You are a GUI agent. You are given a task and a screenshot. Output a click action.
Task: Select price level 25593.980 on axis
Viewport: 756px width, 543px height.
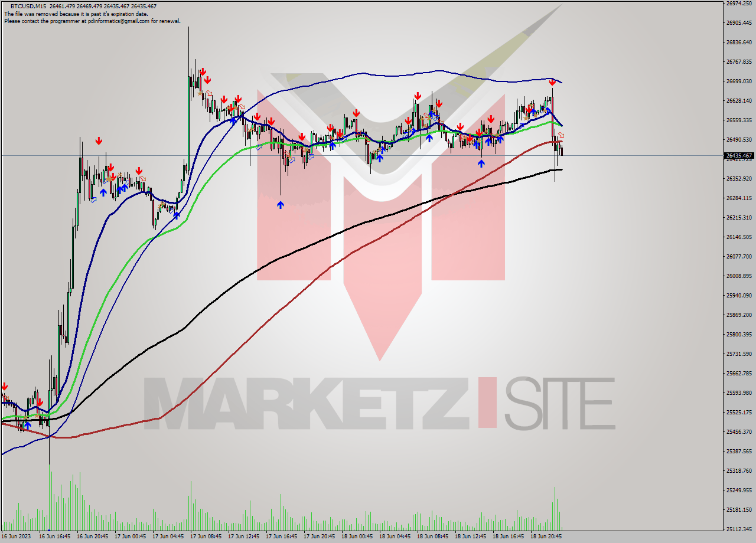tap(739, 393)
